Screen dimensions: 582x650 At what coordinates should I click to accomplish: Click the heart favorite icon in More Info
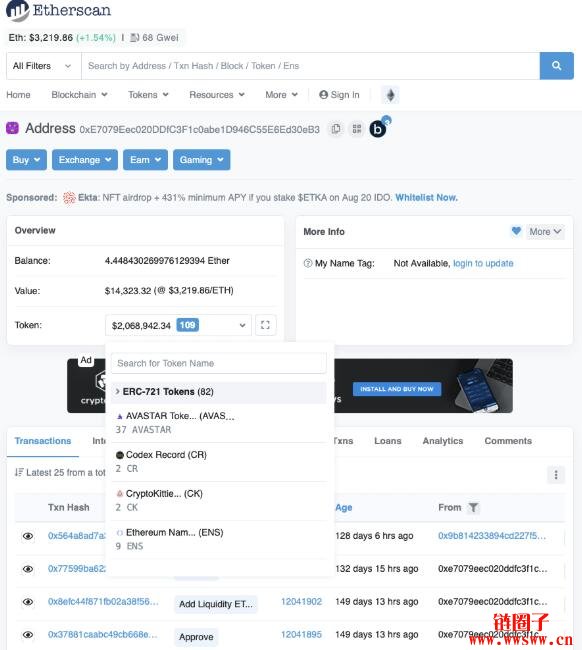(x=516, y=231)
